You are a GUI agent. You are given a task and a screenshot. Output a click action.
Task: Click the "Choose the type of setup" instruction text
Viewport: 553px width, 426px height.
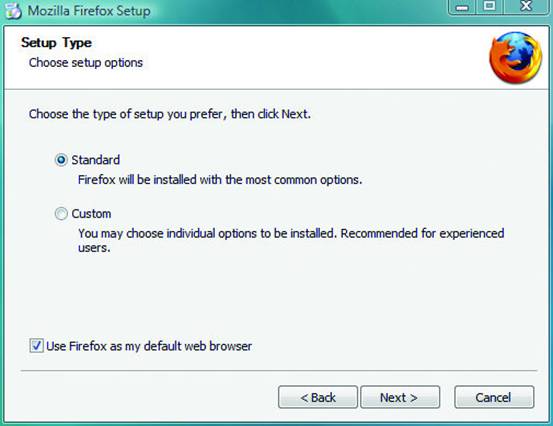(170, 114)
